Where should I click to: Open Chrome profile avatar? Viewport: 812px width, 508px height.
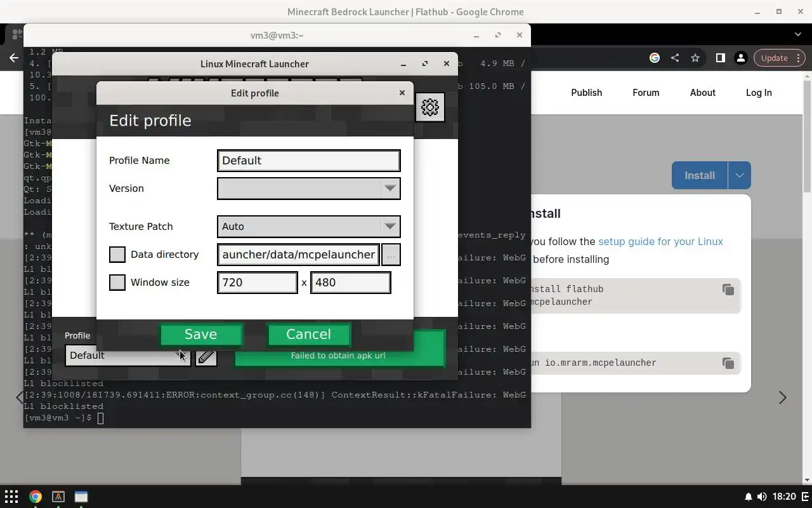(x=740, y=58)
